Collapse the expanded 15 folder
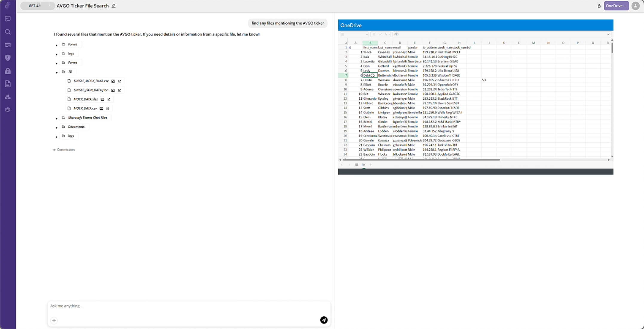The height and width of the screenshot is (329, 644). (56, 72)
